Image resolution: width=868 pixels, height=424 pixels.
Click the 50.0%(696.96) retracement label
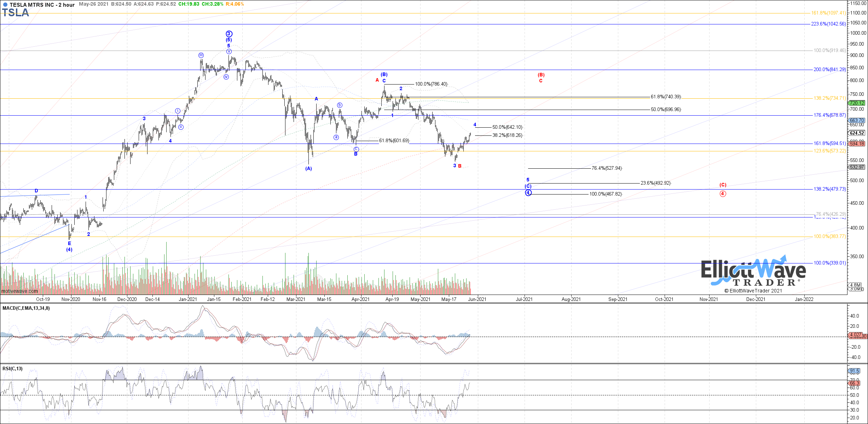[666, 110]
